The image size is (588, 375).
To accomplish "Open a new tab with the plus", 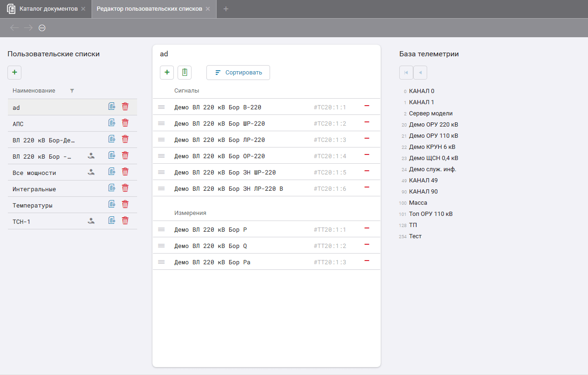I will tap(226, 9).
